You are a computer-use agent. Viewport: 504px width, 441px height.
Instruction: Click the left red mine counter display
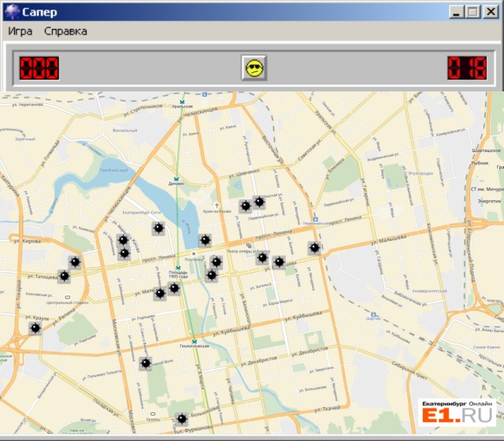tap(39, 68)
